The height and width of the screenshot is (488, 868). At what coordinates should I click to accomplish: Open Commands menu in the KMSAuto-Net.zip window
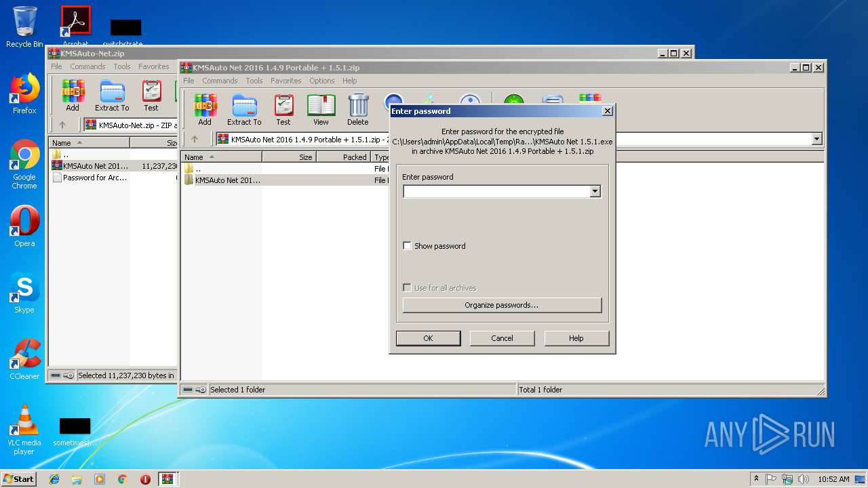click(x=87, y=66)
